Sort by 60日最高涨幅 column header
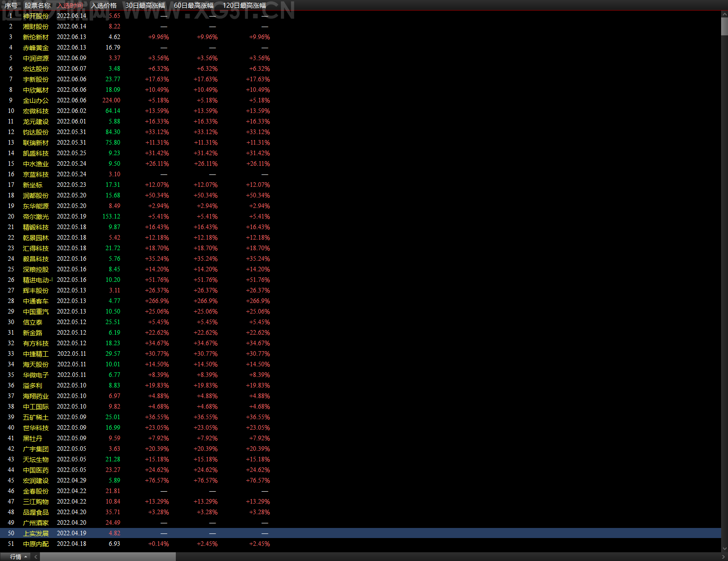Image resolution: width=728 pixels, height=561 pixels. (194, 6)
